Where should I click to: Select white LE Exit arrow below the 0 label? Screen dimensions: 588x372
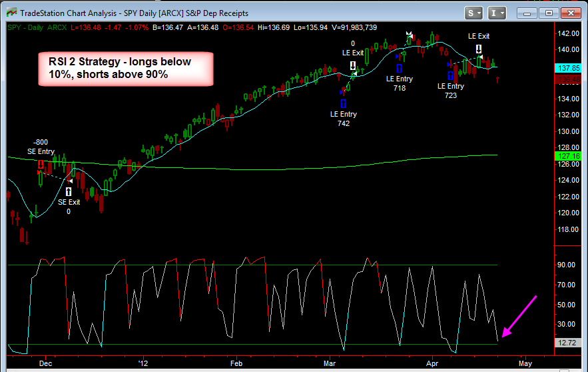pos(353,66)
